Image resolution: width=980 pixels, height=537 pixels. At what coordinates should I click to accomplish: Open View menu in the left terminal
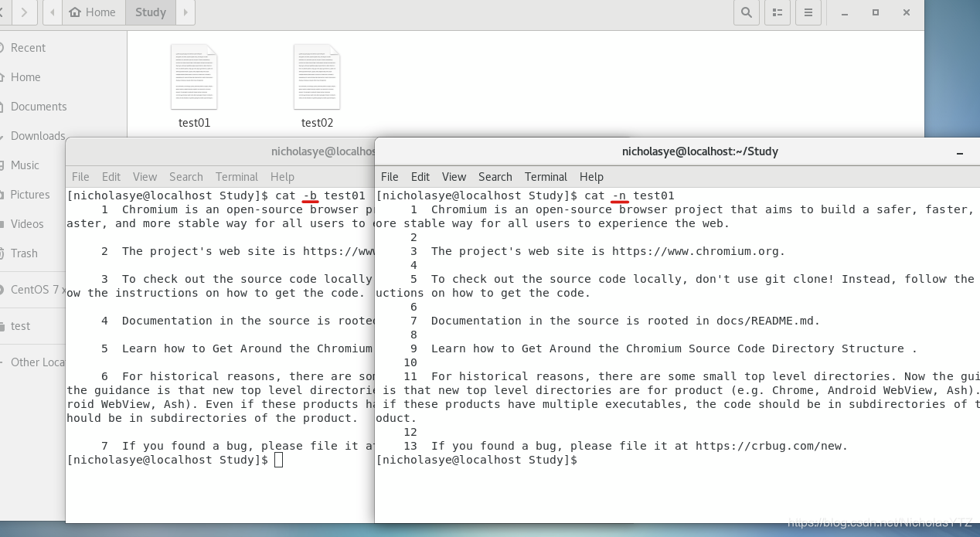pyautogui.click(x=145, y=177)
